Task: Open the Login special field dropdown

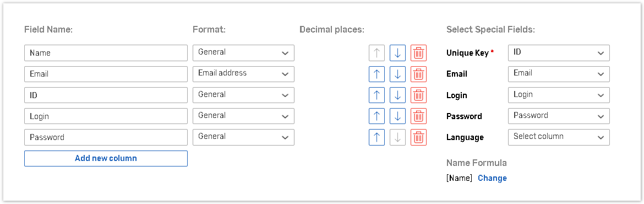Action: pos(559,95)
